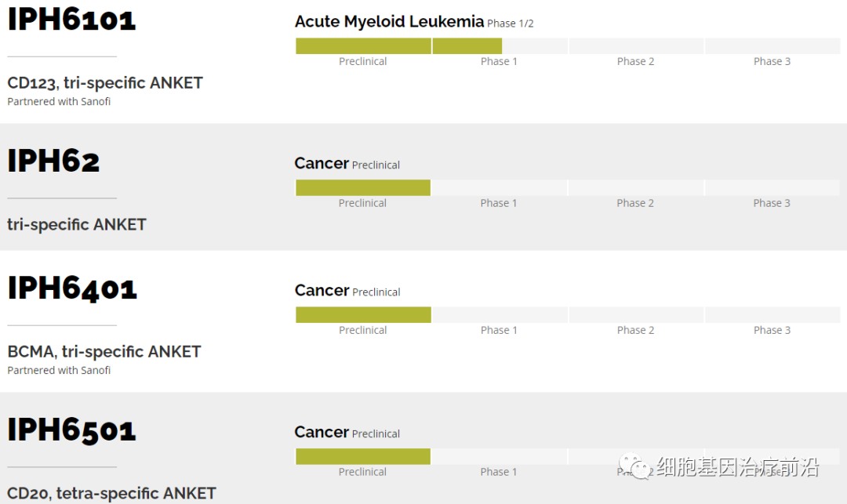Screen dimensions: 847x504
Task: Click the IPH6401 green progress bar
Action: point(363,315)
